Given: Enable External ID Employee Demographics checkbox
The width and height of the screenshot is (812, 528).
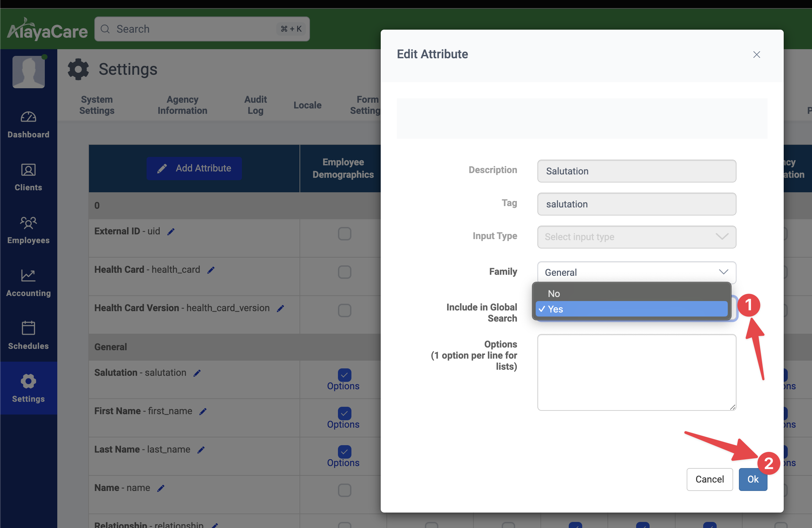Looking at the screenshot, I should click(344, 234).
